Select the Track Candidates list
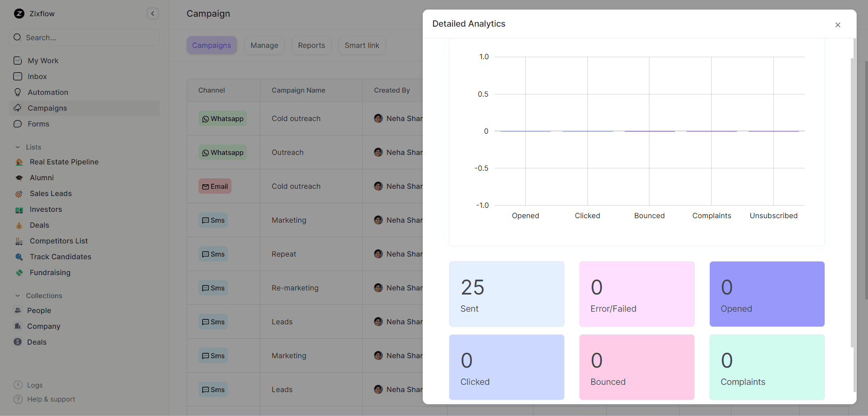Viewport: 868px width, 416px height. point(60,257)
